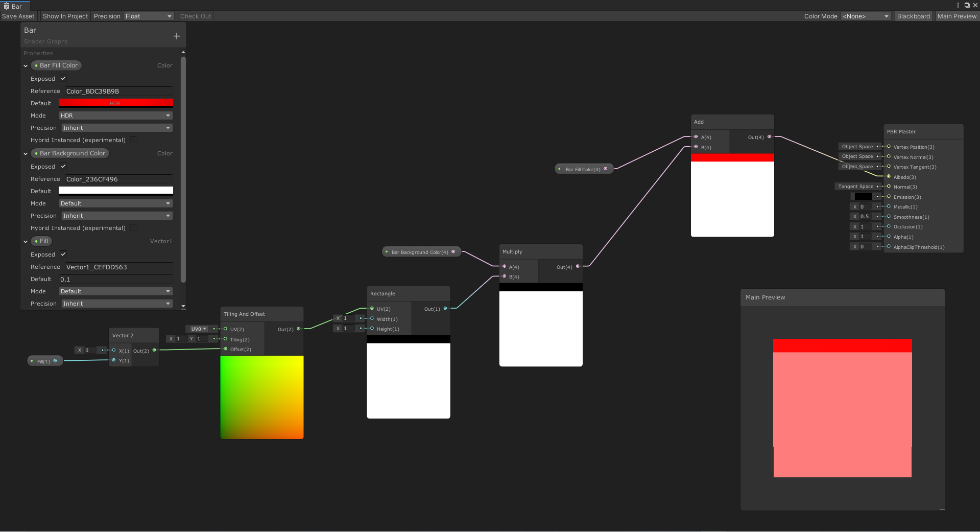980x532 pixels.
Task: Open the red HDR Default color picker
Action: tap(116, 103)
